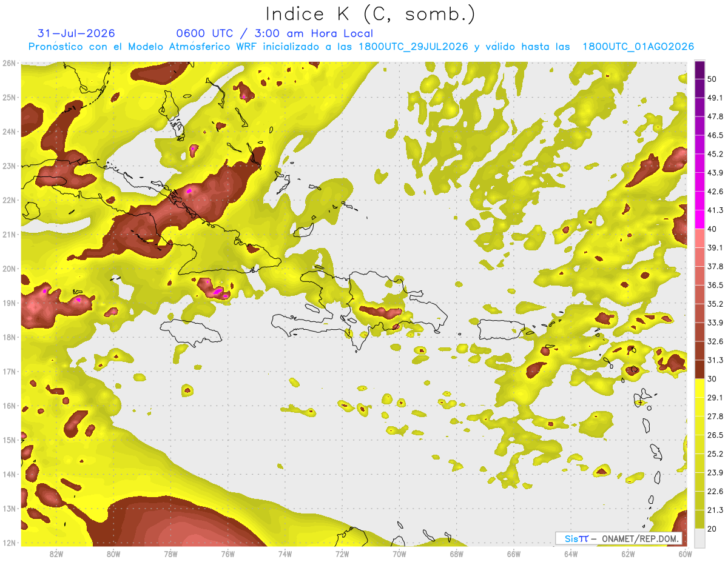Click the "19N" latitude label

[x=8, y=303]
